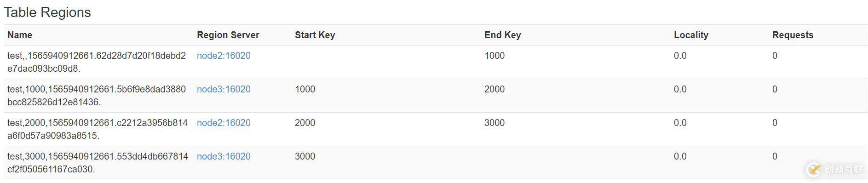Screen dimensions: 868x183
Task: Click End Key 1000 in first row
Action: [x=494, y=56]
